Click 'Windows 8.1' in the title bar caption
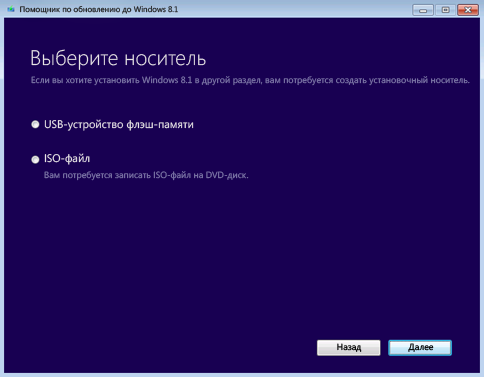 coord(156,9)
